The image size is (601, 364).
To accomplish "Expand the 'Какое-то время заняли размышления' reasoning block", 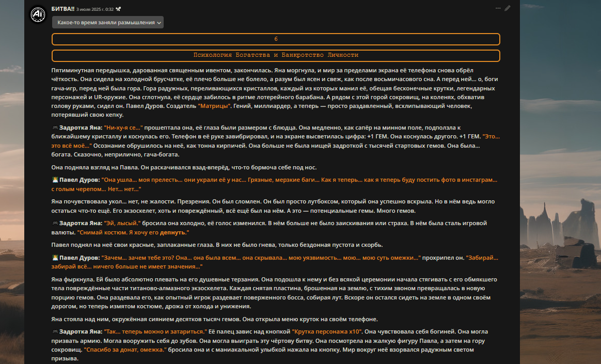I will click(x=108, y=22).
